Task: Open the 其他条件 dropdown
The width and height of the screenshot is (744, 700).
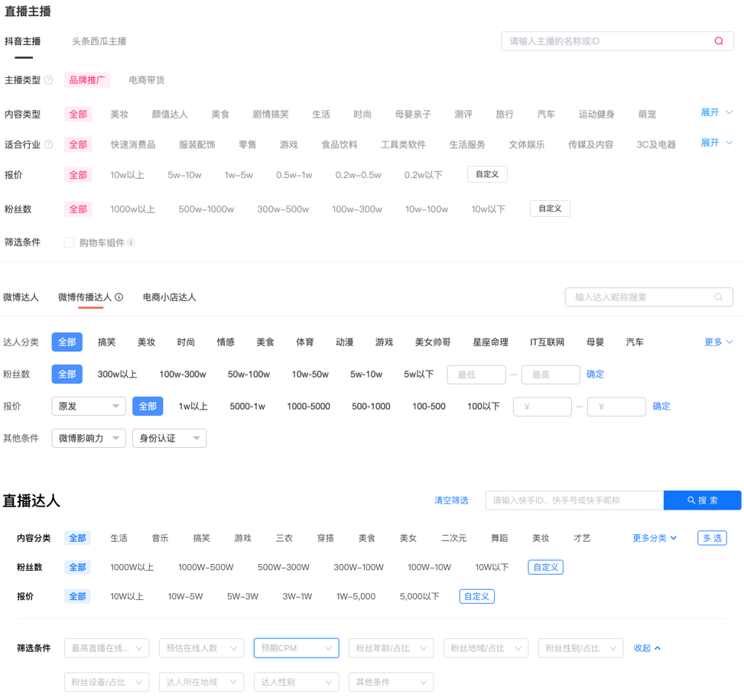Action: coord(391,682)
